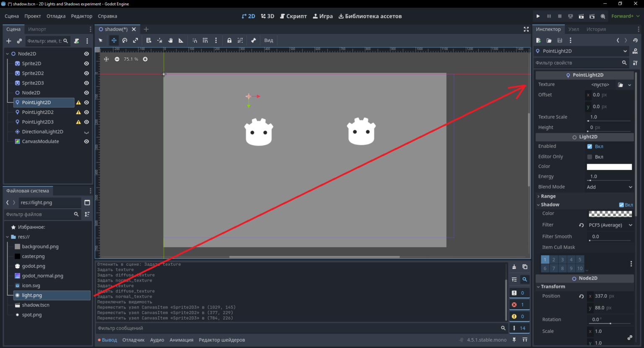Open the Анимация bottom panel
The height and width of the screenshot is (348, 644).
tap(181, 340)
